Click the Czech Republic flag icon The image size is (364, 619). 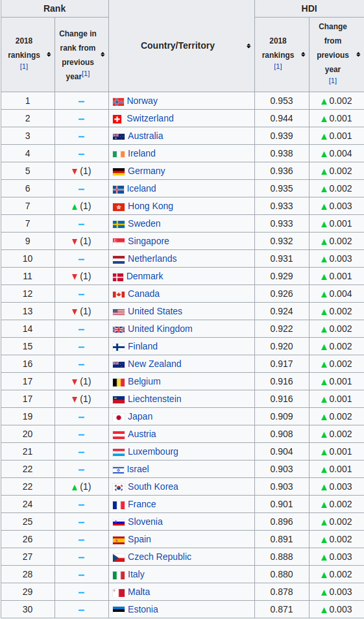point(119,557)
